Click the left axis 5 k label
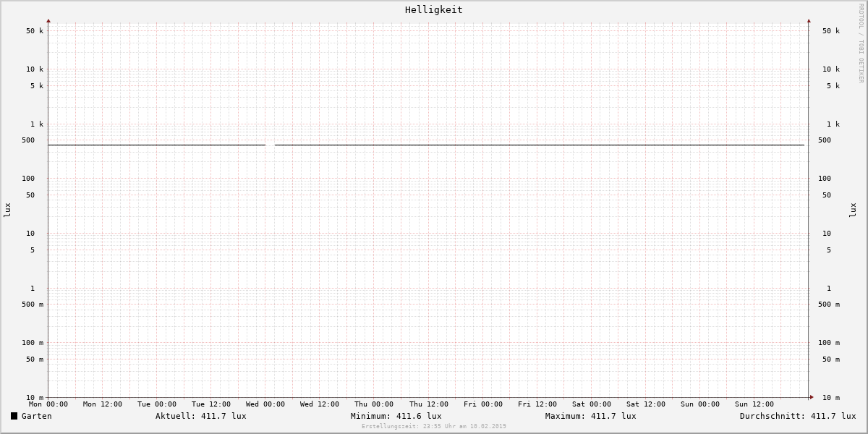The width and height of the screenshot is (868, 434). click(x=37, y=86)
